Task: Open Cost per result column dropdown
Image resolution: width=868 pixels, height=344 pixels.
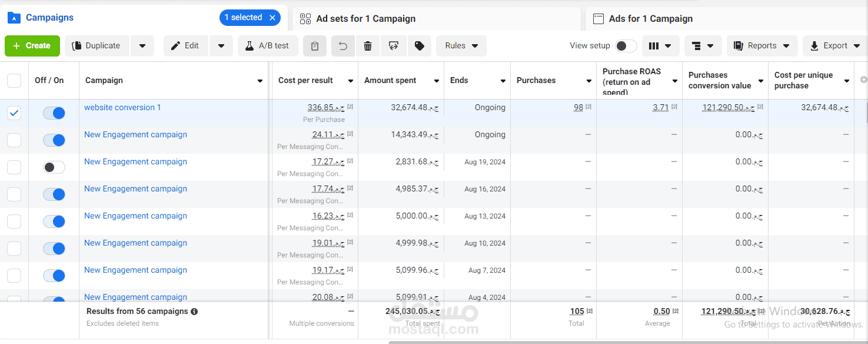Action: tap(351, 81)
